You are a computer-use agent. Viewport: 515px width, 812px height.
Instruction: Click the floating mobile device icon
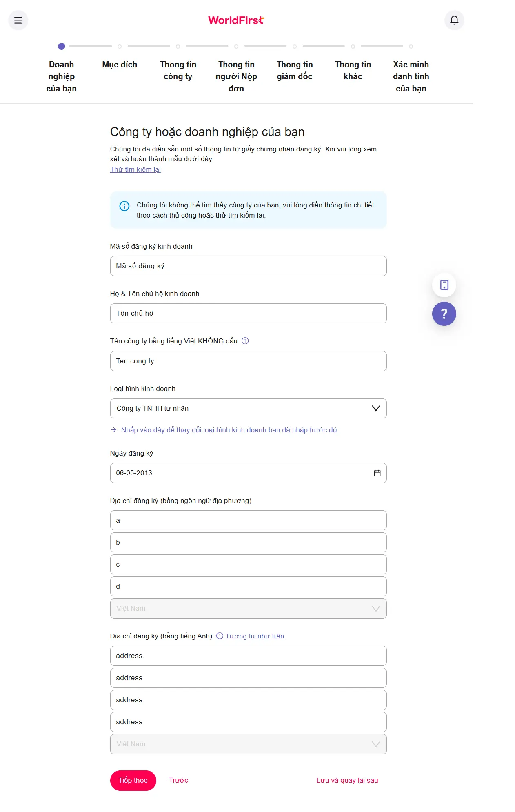coord(444,285)
